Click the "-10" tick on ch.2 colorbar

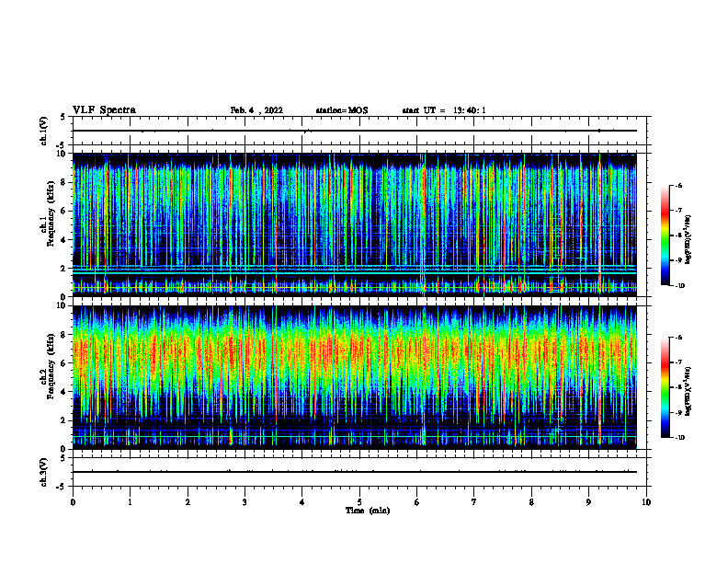(x=679, y=438)
